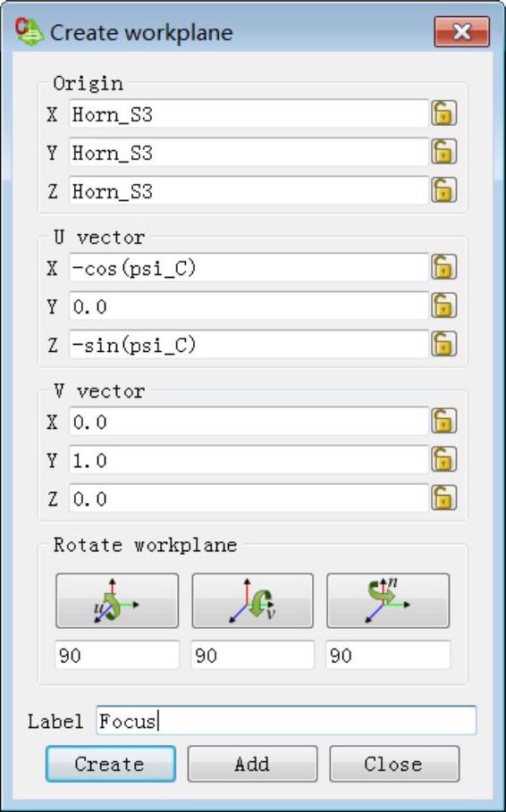
Task: Rotate workplane around the v axis
Action: [x=252, y=600]
